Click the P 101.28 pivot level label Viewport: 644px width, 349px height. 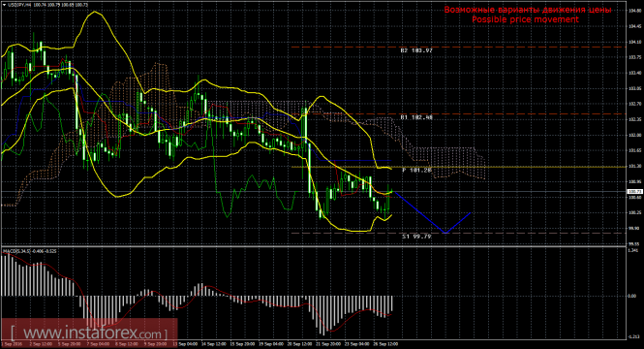click(x=416, y=171)
